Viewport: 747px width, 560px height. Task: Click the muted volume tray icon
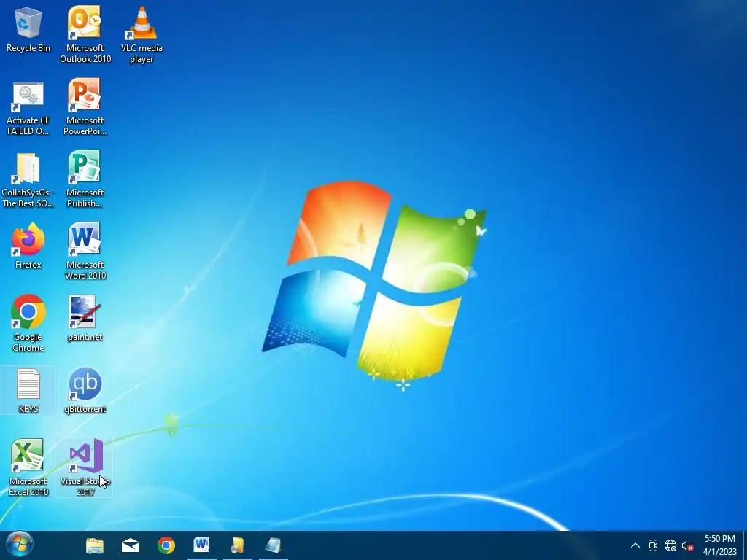pos(687,545)
